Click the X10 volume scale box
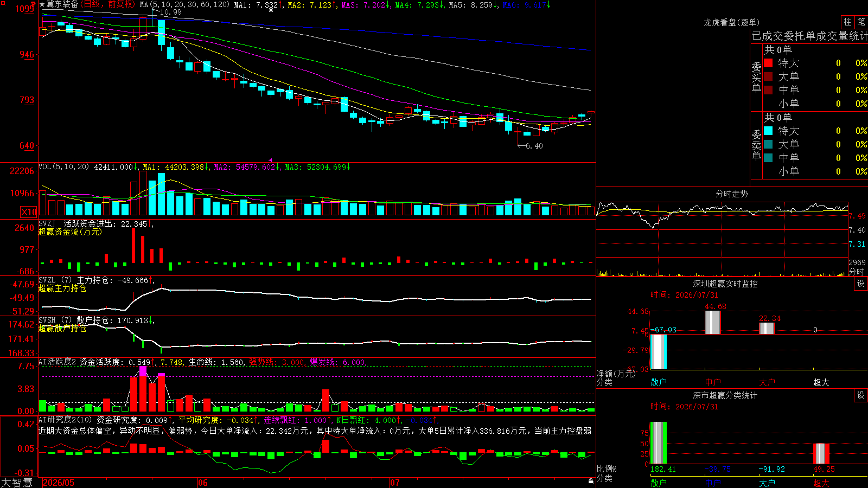The image size is (868, 488). pos(29,212)
